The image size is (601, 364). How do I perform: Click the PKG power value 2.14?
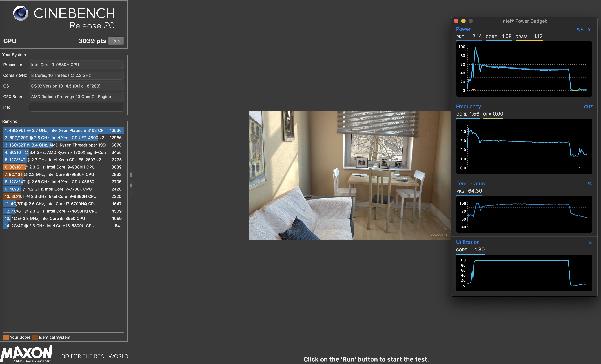click(x=477, y=36)
